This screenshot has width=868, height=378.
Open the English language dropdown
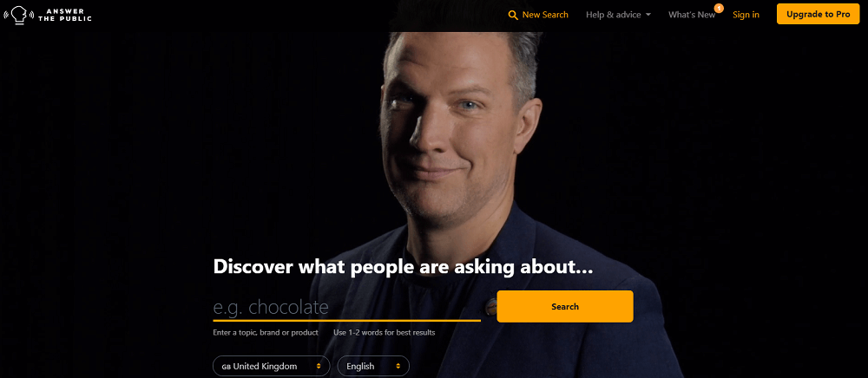point(373,366)
